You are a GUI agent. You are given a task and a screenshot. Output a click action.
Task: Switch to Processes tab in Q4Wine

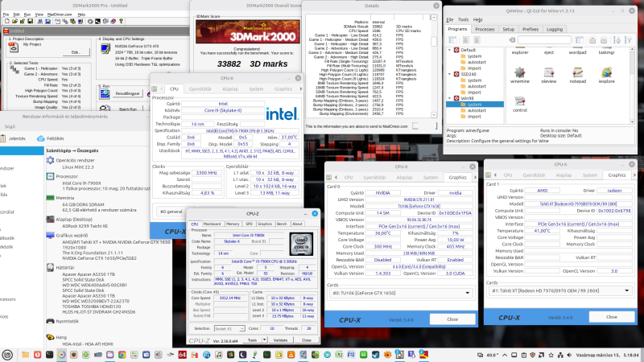[485, 29]
